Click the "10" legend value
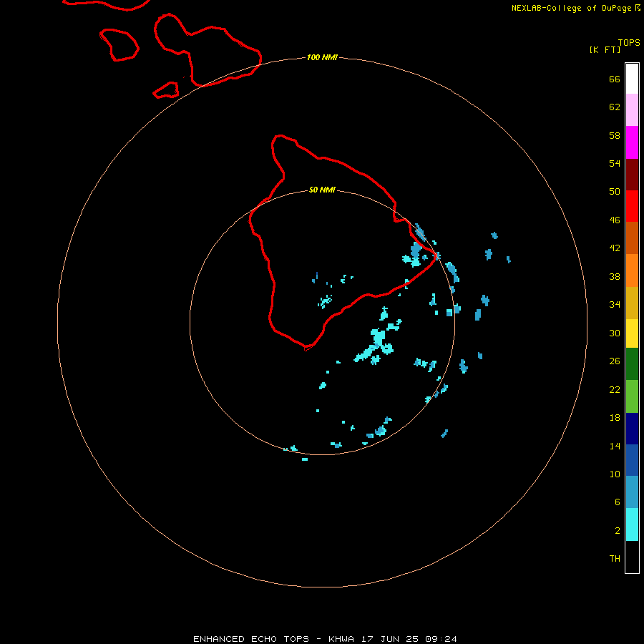Screen dimensions: 644x644 (615, 474)
